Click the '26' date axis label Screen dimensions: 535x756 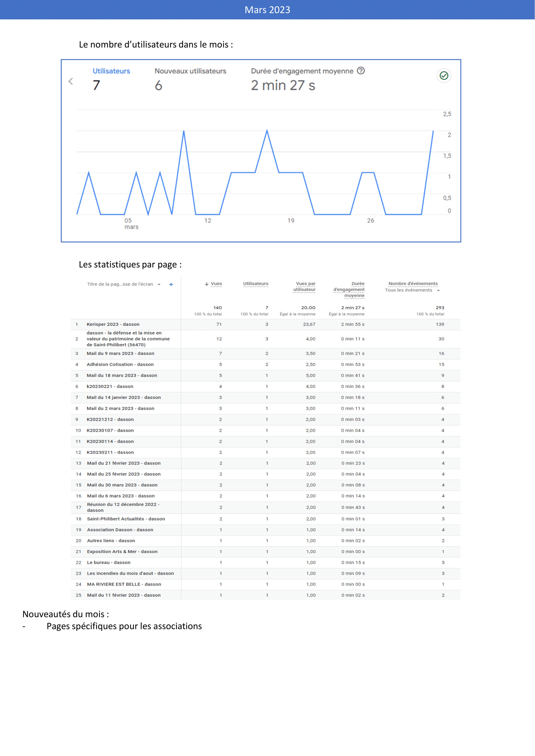tap(371, 221)
